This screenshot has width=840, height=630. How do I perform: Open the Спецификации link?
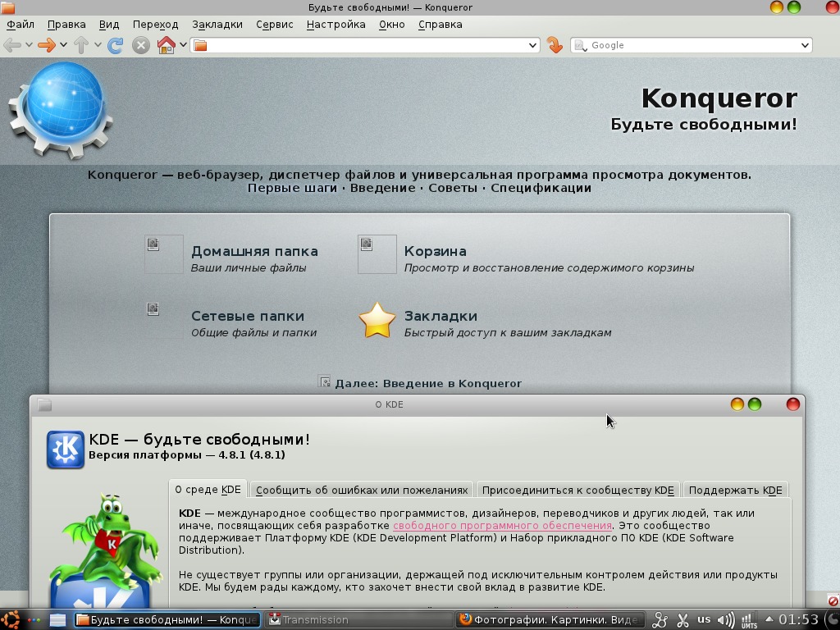[x=541, y=188]
